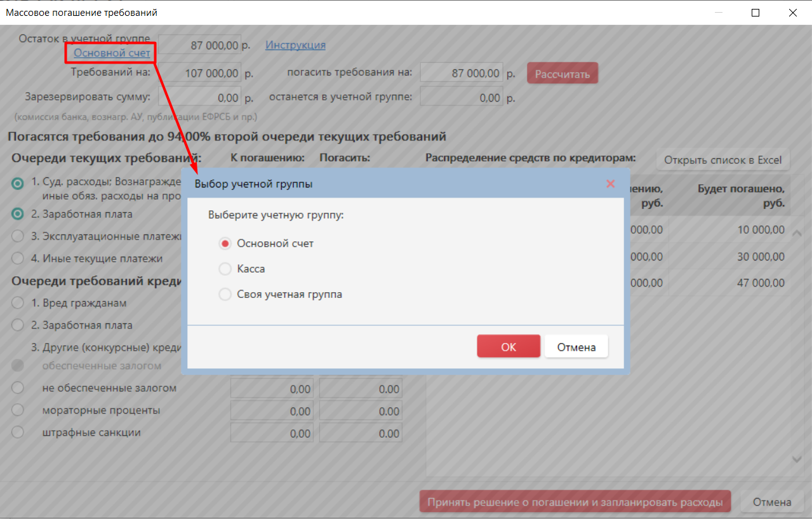Open the 'Инструкция' link
Viewport: 812px width, 519px height.
295,45
